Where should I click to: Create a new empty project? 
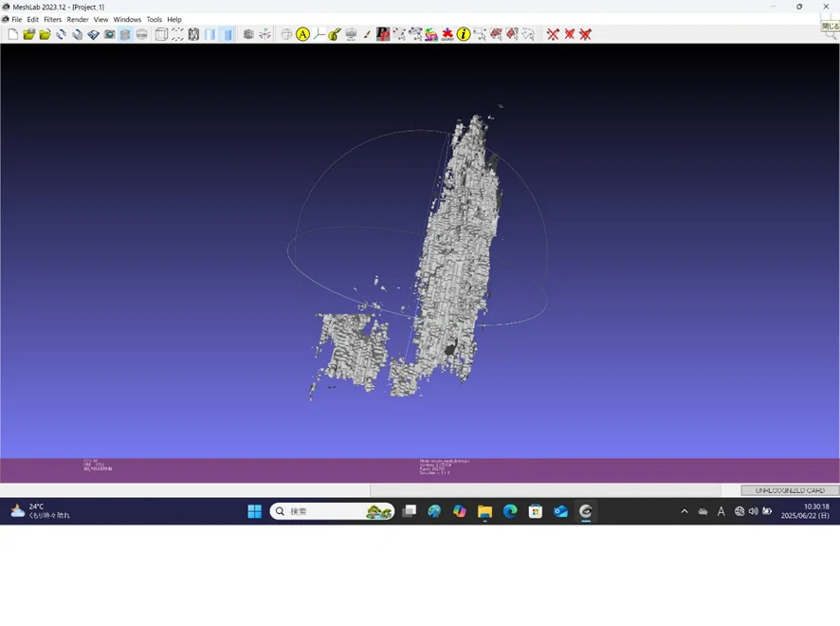click(13, 34)
